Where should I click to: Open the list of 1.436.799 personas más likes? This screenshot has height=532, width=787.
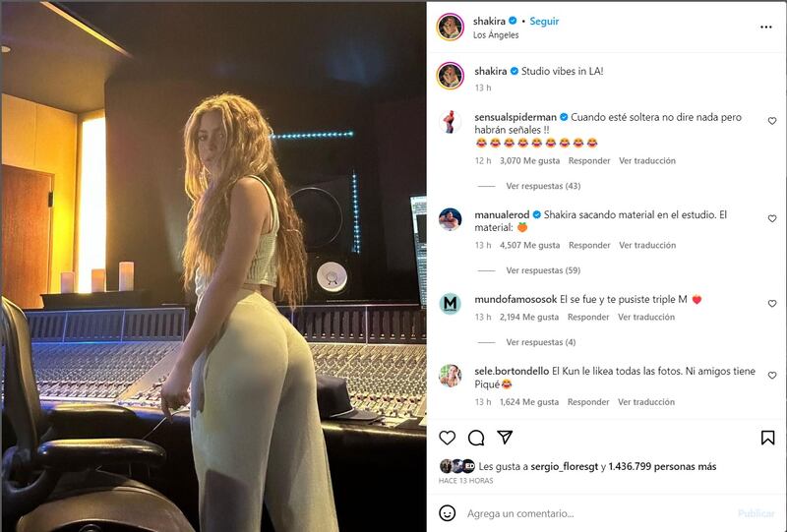(x=662, y=466)
